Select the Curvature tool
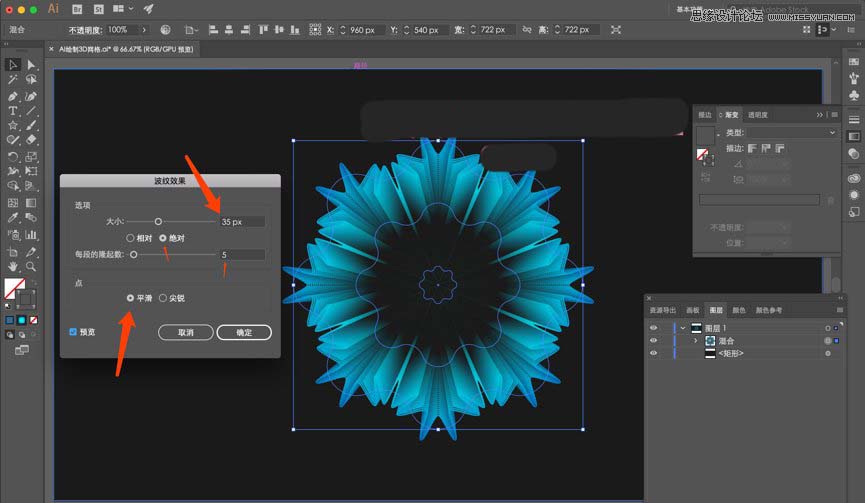 click(x=31, y=96)
